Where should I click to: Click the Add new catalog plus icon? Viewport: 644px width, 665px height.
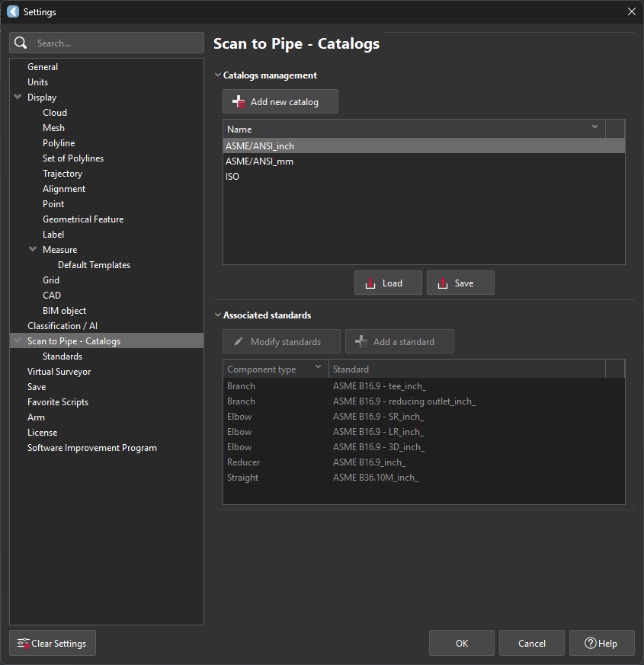239,102
